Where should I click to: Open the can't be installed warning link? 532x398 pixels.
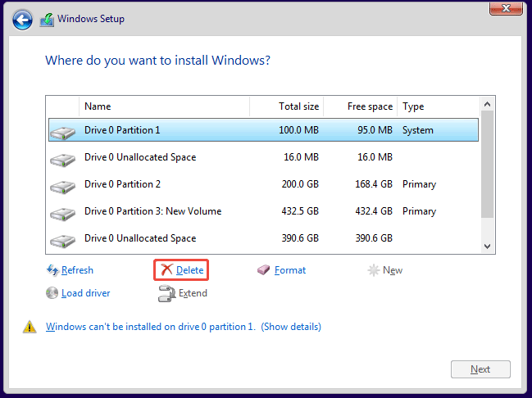(x=151, y=327)
